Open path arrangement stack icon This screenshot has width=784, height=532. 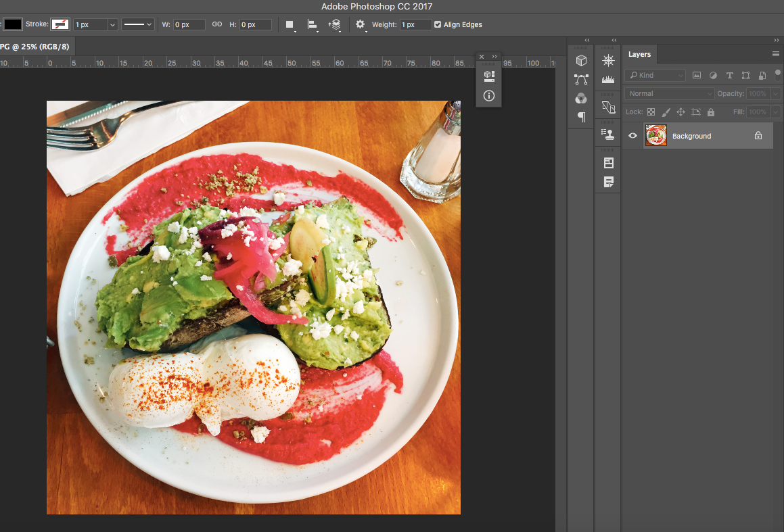[335, 25]
